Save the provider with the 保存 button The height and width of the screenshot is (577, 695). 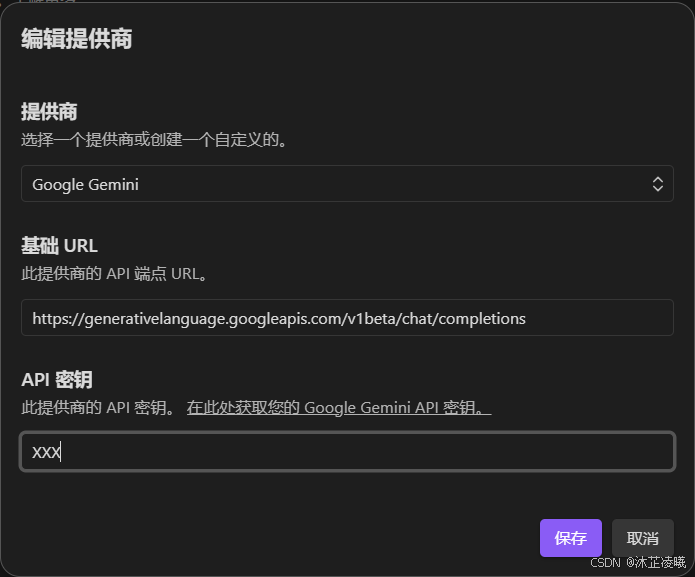click(x=570, y=538)
